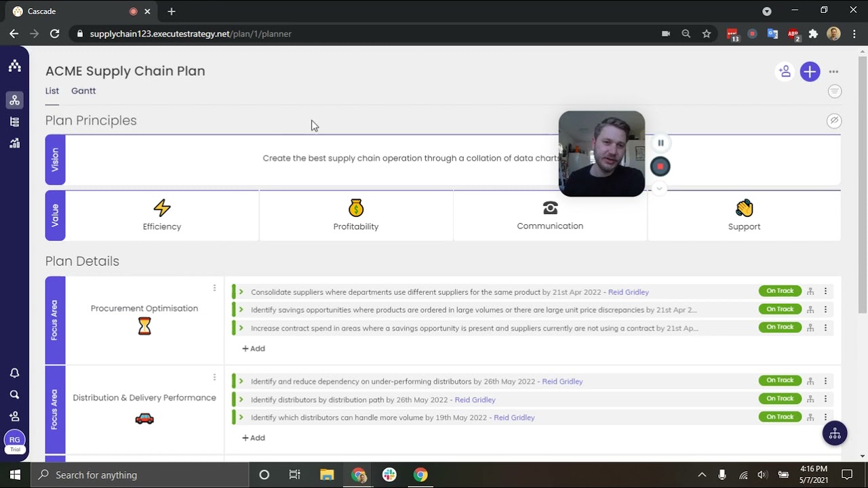Click Add under Distribution & Delivery Performance
The width and height of the screenshot is (868, 488).
(254, 438)
